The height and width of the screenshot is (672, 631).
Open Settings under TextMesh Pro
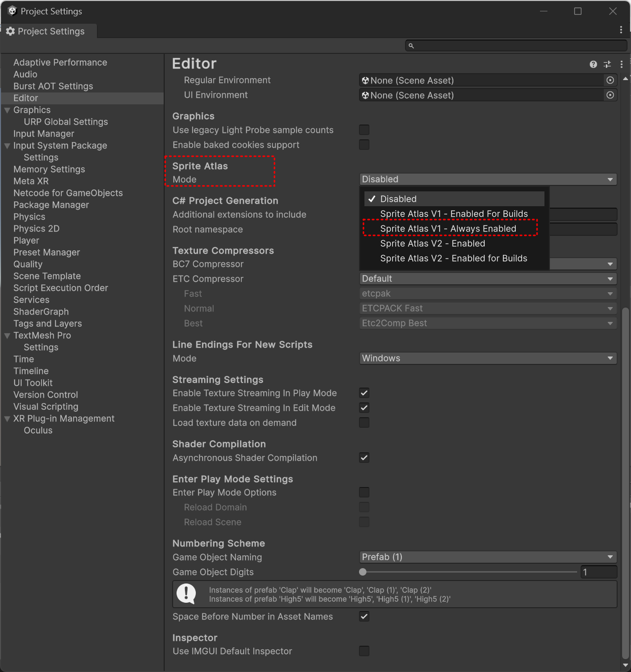click(x=41, y=347)
